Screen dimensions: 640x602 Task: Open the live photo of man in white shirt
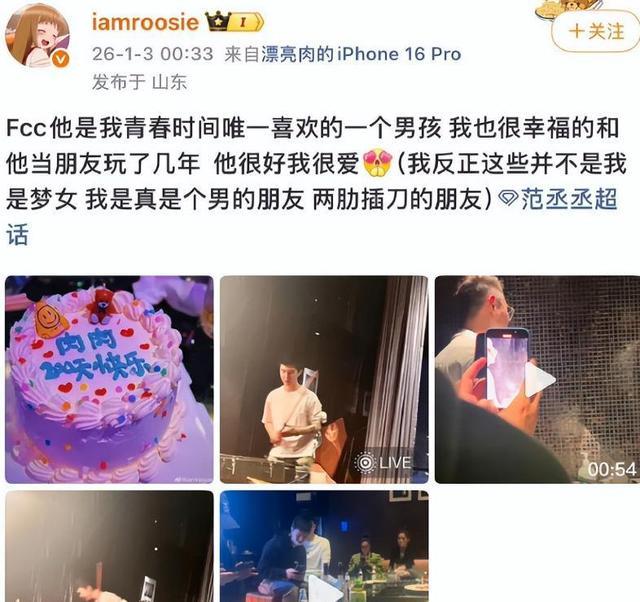click(324, 380)
